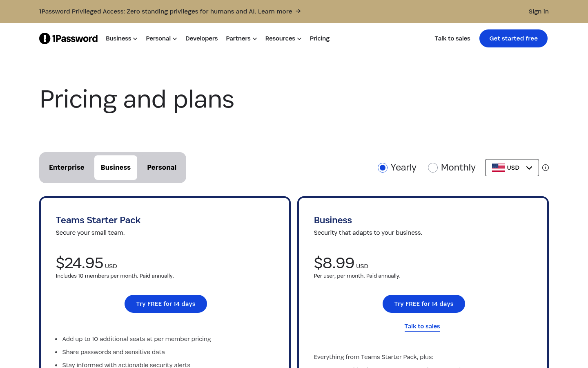Expand the Personal nav menu
Screen dimensions: 588x368
click(x=162, y=38)
